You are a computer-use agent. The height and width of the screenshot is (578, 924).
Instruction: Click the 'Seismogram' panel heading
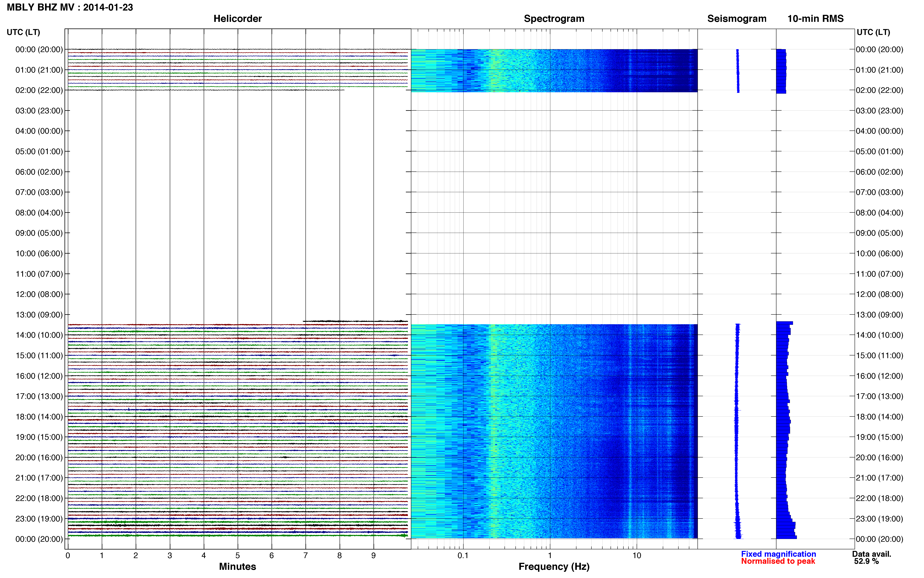737,18
